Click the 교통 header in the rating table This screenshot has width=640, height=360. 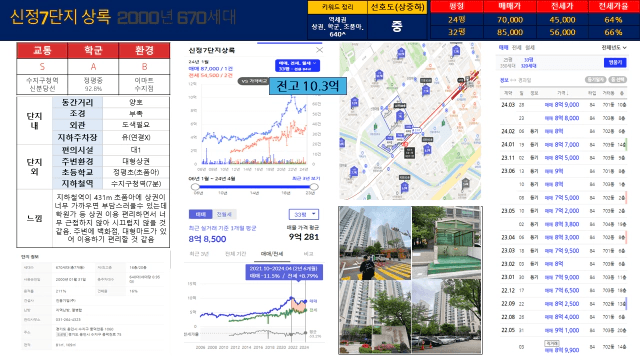(x=42, y=50)
